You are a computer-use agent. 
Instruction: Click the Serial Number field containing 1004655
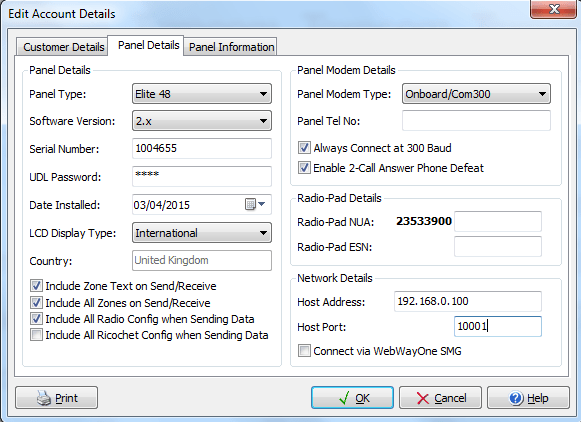coord(202,149)
